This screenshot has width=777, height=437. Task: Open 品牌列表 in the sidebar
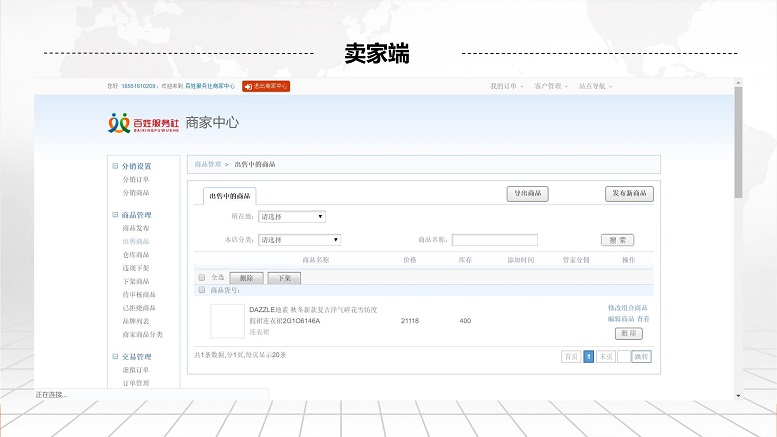[x=136, y=321]
